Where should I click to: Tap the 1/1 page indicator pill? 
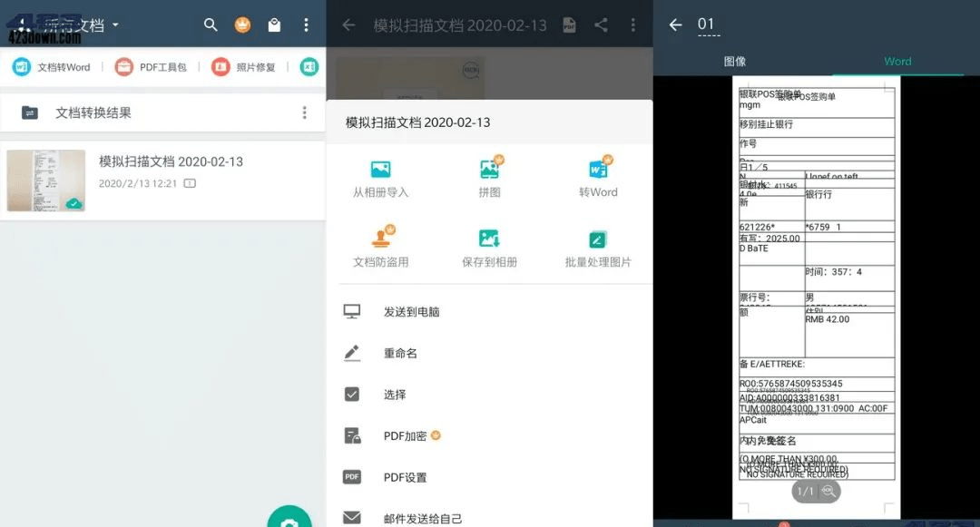(x=816, y=492)
